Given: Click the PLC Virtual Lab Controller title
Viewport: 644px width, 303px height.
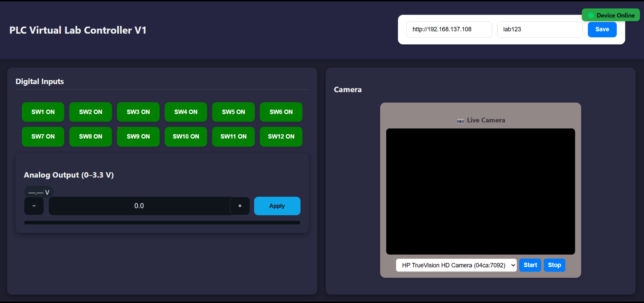Looking at the screenshot, I should click(78, 30).
